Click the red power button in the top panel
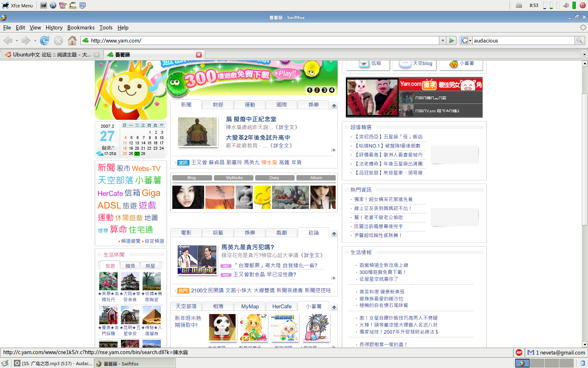 click(x=583, y=5)
